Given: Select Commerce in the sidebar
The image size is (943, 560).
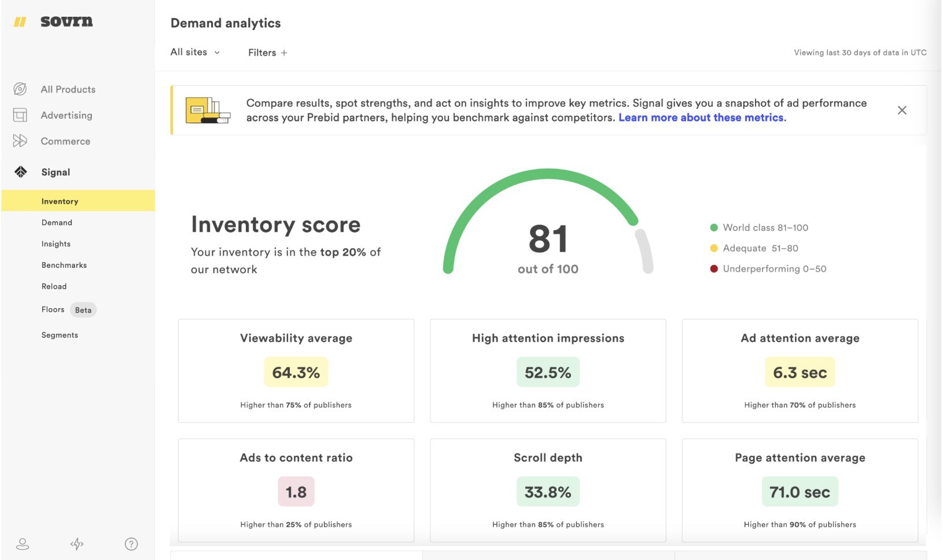Looking at the screenshot, I should point(65,141).
